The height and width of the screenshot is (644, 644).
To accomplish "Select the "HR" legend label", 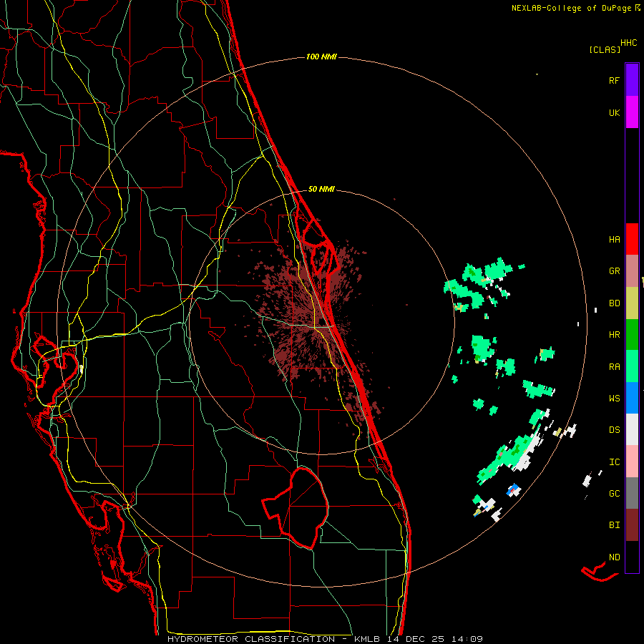I will (x=614, y=335).
